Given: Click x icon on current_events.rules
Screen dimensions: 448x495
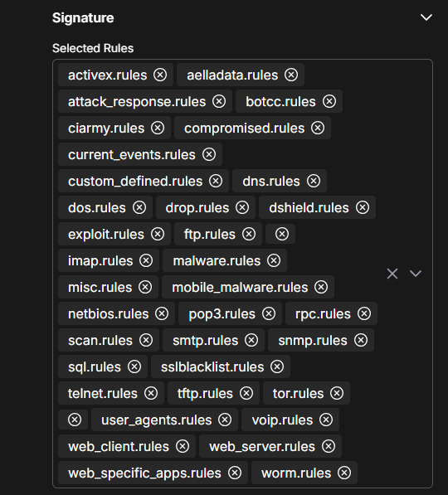Looking at the screenshot, I should pos(209,155).
